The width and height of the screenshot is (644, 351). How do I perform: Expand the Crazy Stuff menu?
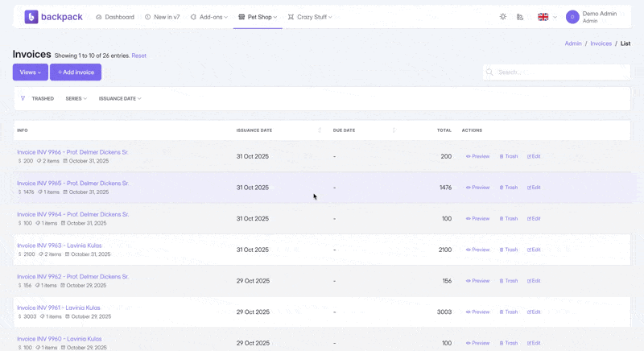pyautogui.click(x=310, y=17)
